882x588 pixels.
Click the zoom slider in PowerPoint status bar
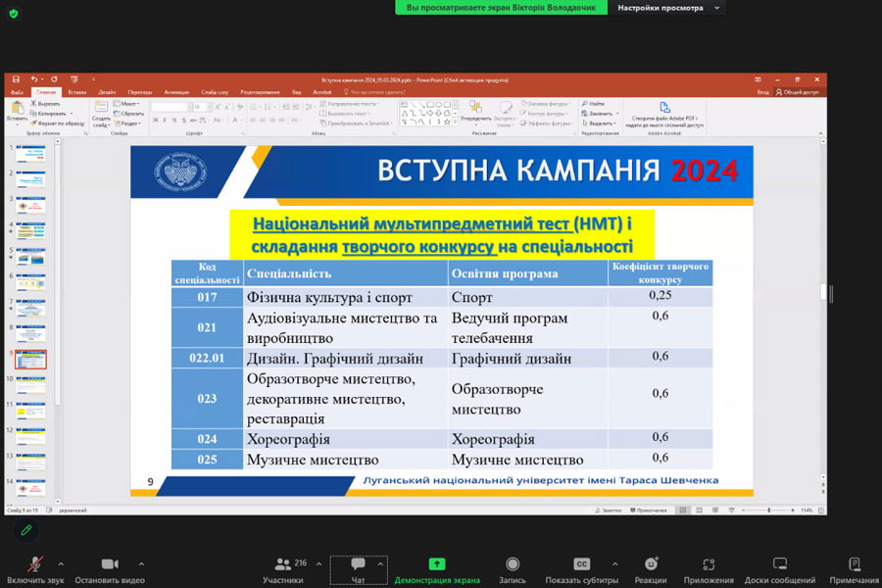coord(769,511)
